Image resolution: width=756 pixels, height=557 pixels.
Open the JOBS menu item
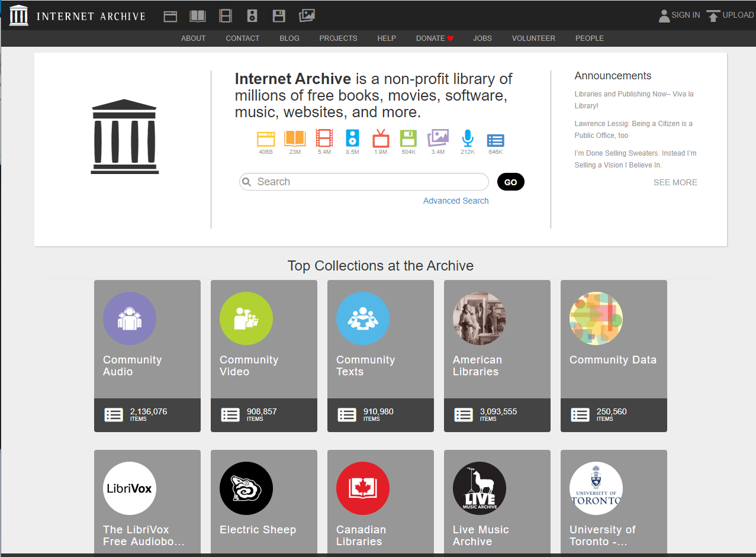click(x=482, y=38)
